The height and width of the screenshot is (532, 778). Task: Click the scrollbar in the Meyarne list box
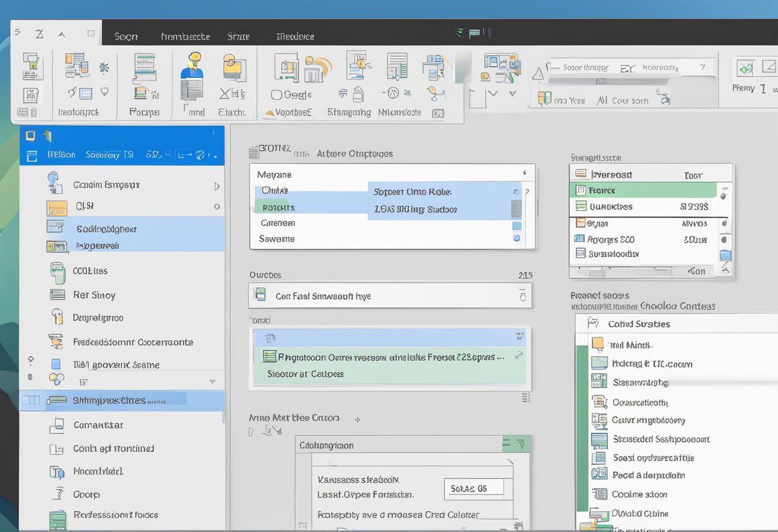[516, 208]
